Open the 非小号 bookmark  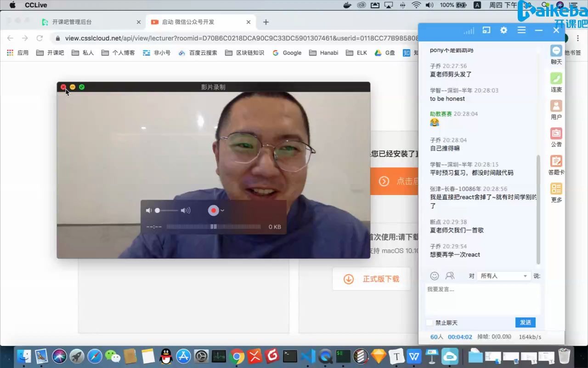pos(156,53)
